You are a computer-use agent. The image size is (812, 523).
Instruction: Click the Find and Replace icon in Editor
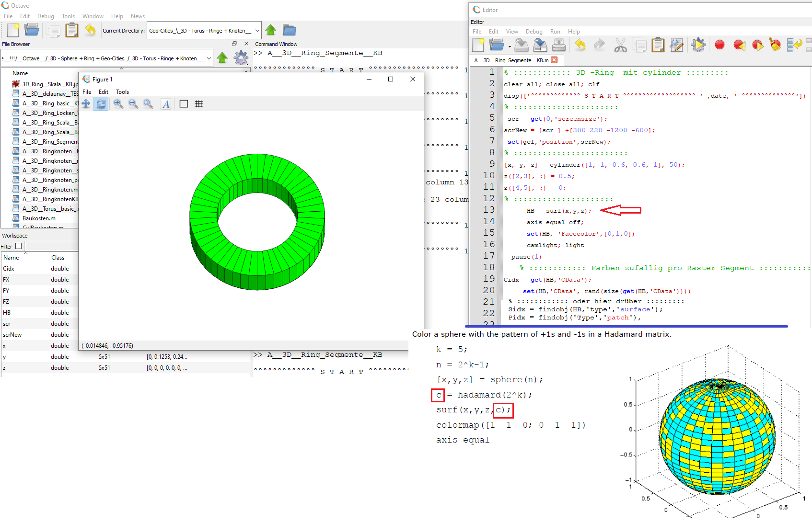point(676,45)
